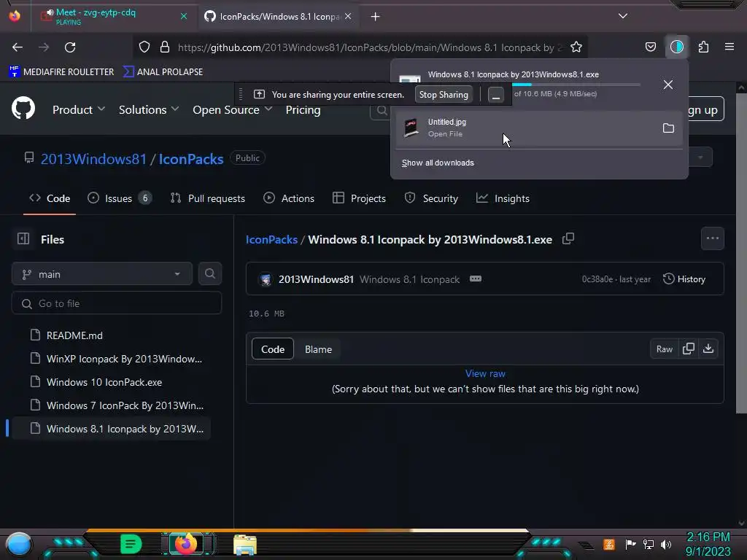This screenshot has height=560, width=747.
Task: Open the downloads progress toolbar icon
Action: [x=677, y=47]
